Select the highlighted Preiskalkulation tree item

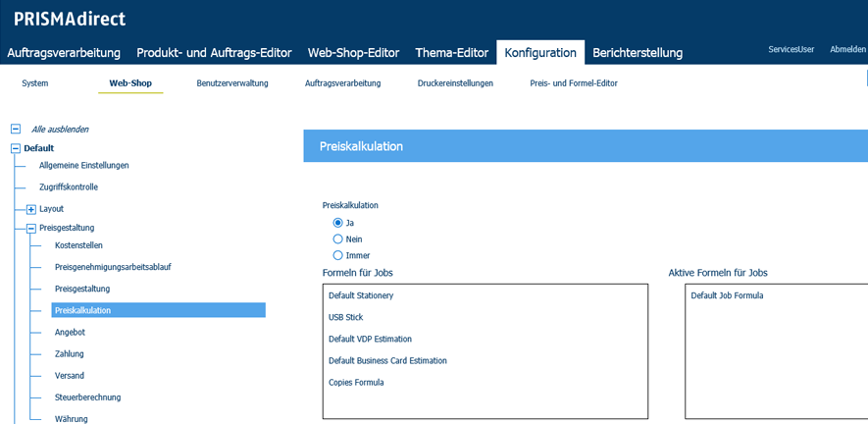158,310
